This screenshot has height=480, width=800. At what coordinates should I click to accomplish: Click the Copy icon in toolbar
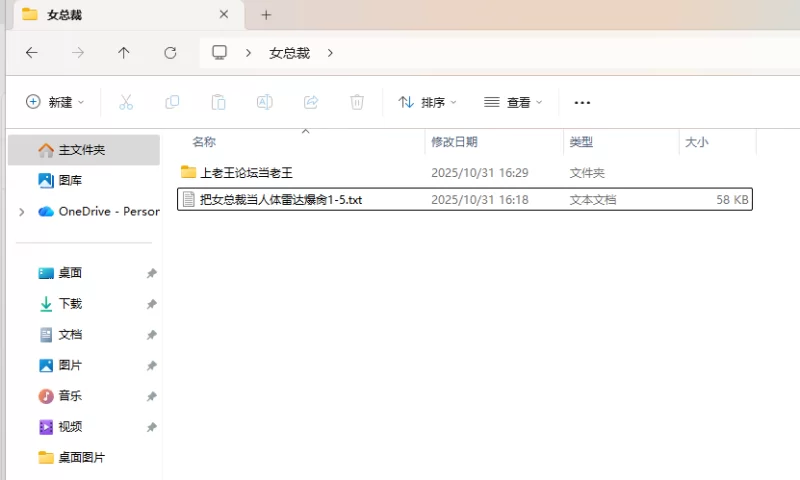click(x=172, y=102)
